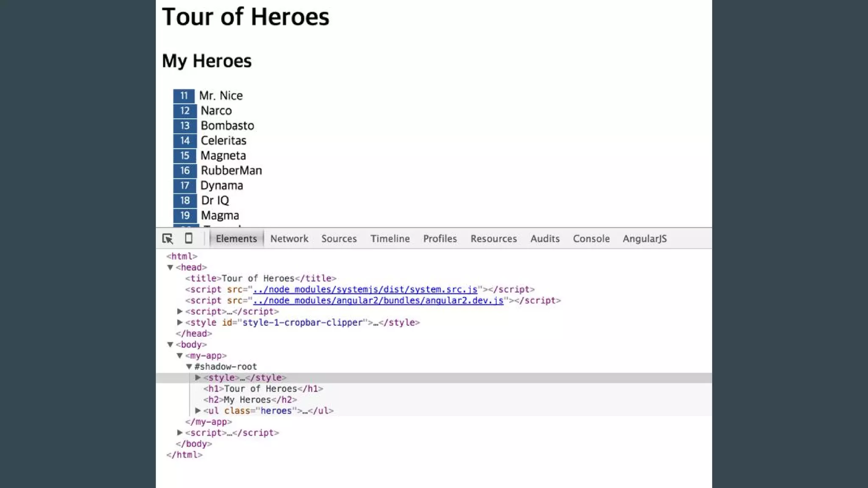Expand the style-1-cropbar-clipper style node

point(180,322)
